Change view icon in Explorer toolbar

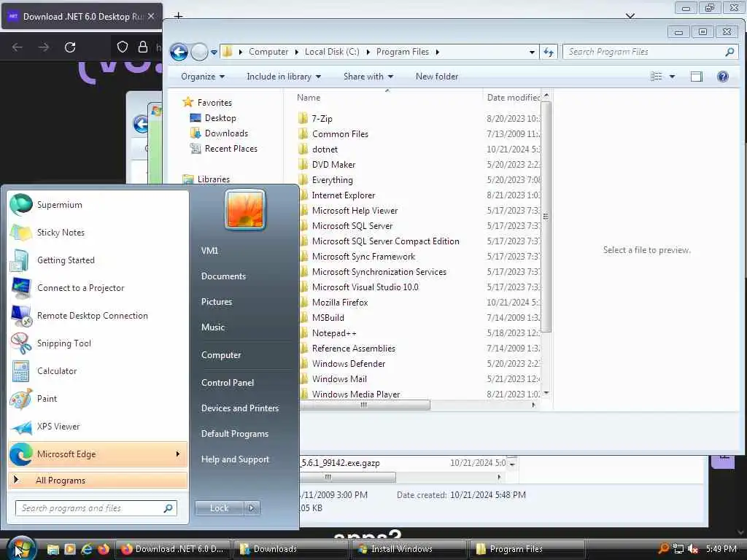[x=657, y=76]
